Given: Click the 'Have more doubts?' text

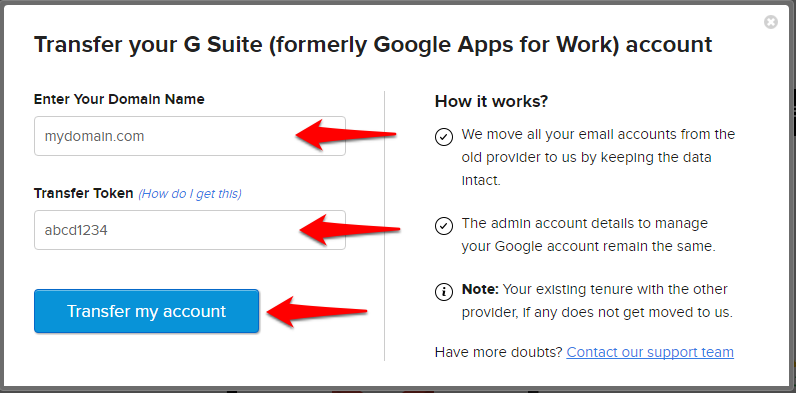Looking at the screenshot, I should tap(499, 352).
